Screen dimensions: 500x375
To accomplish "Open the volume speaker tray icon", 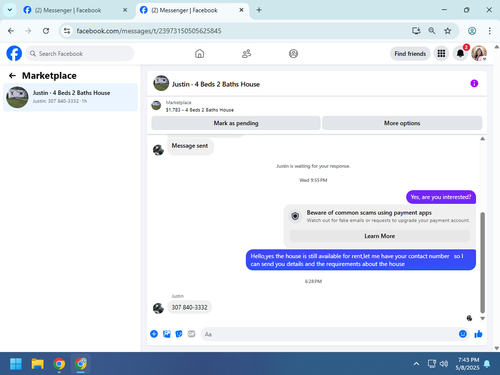I will click(x=444, y=364).
